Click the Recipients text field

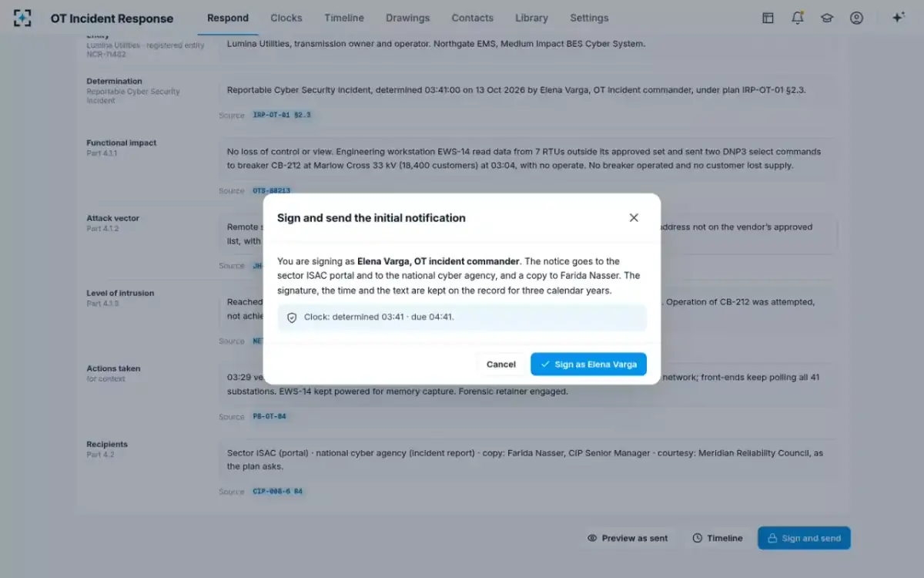coord(527,460)
